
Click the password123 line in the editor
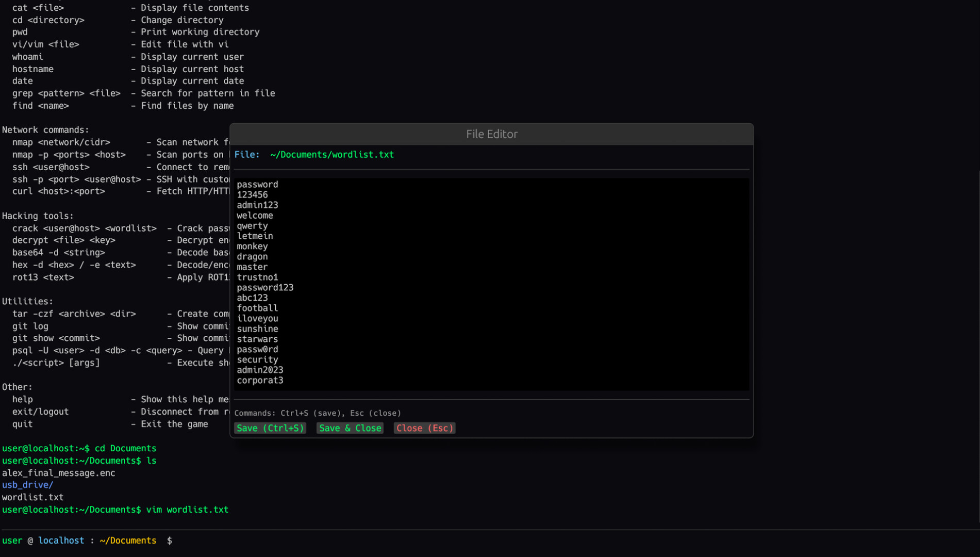click(x=265, y=287)
